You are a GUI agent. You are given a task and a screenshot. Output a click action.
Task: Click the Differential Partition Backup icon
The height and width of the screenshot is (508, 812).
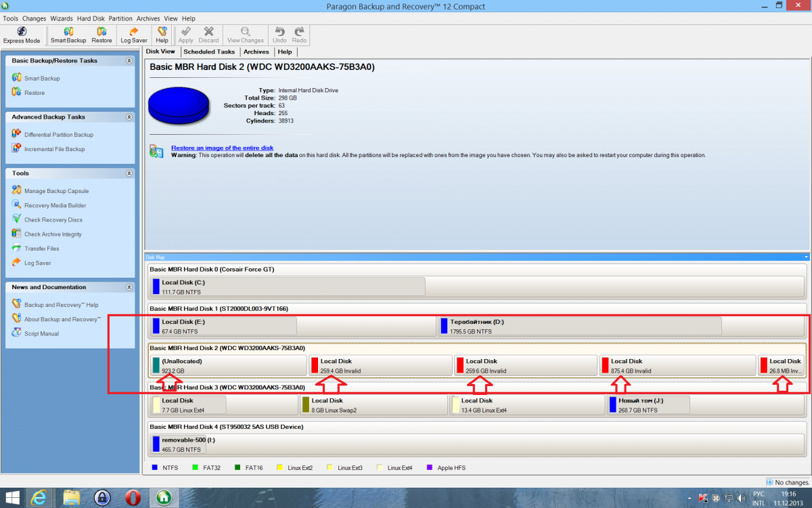click(x=17, y=134)
